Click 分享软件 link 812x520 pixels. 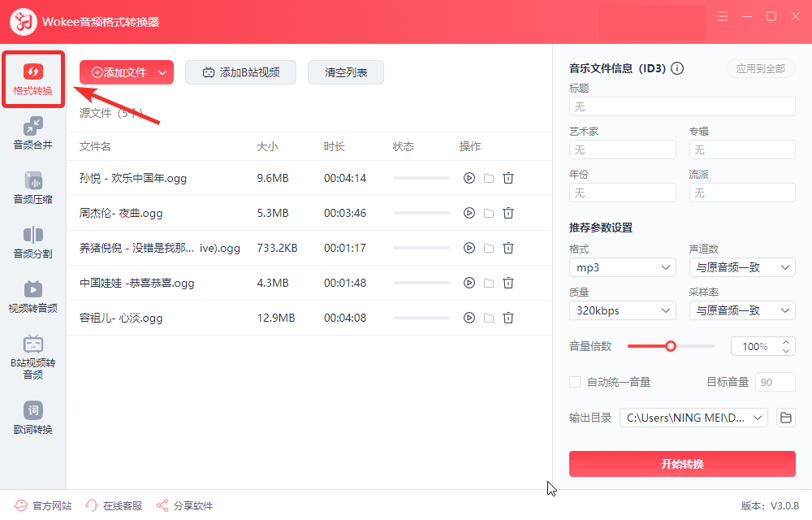coord(185,505)
